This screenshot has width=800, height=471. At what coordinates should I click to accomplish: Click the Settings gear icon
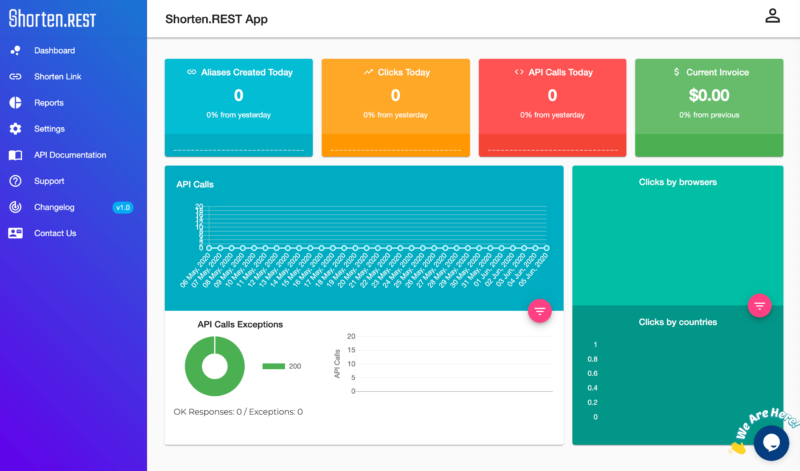pyautogui.click(x=15, y=129)
